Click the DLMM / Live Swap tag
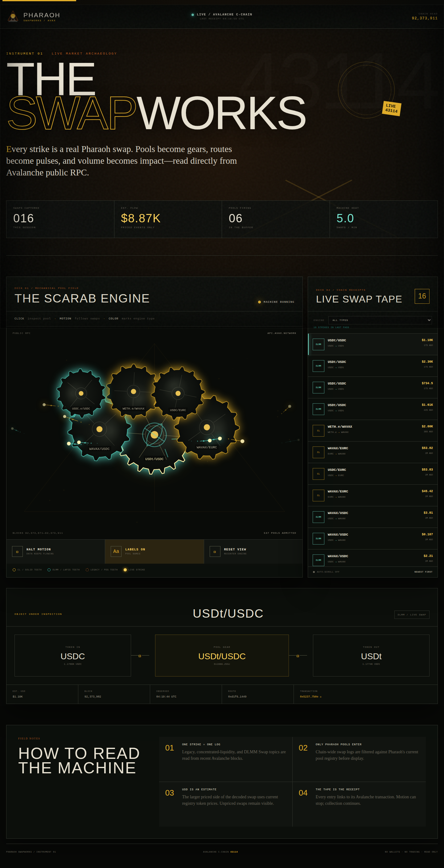Image resolution: width=444 pixels, height=868 pixels. (x=412, y=615)
